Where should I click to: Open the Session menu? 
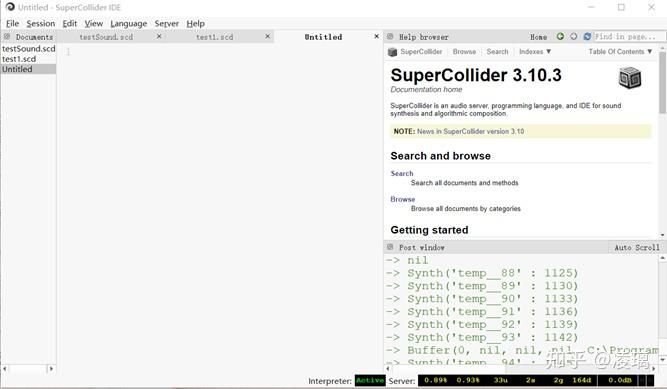(40, 23)
